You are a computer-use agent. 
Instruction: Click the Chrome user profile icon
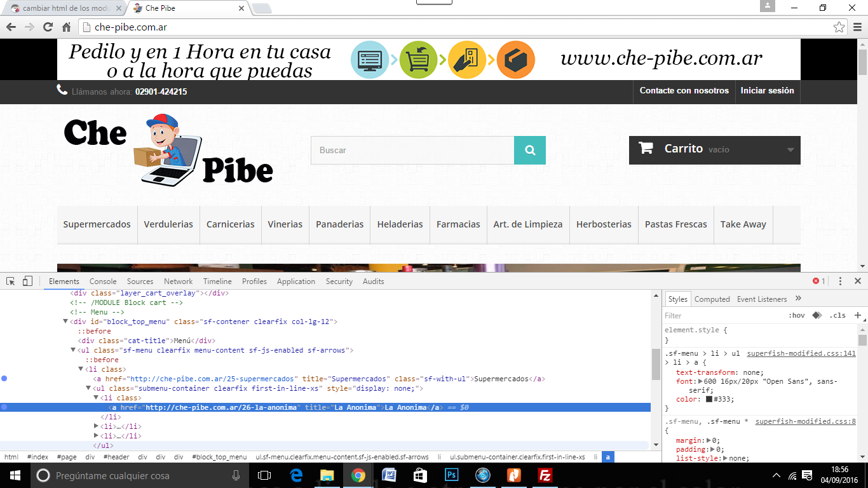pos(768,6)
